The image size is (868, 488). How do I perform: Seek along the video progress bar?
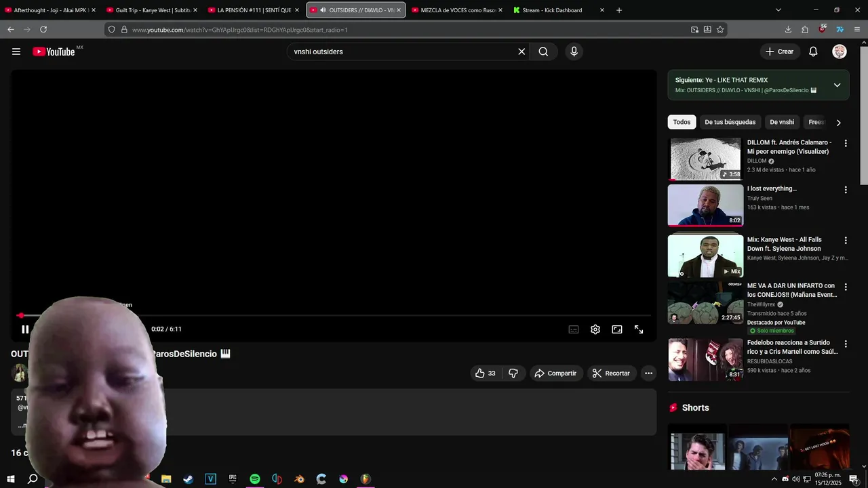click(334, 315)
